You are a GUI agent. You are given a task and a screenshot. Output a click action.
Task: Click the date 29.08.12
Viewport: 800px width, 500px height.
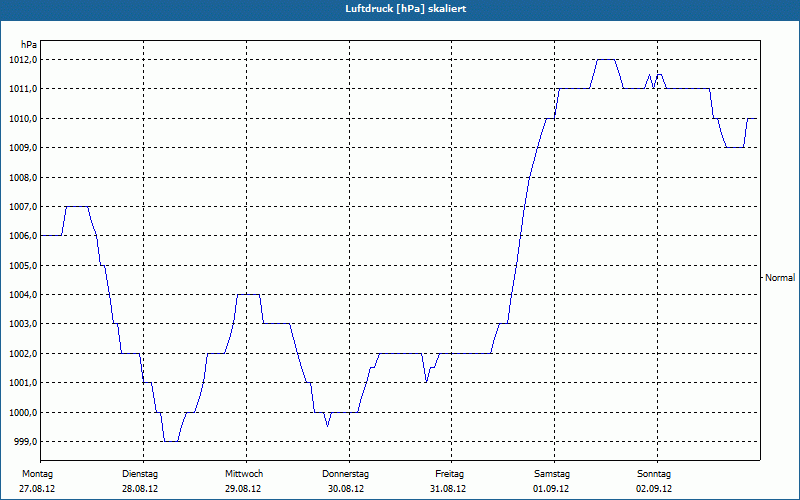pyautogui.click(x=243, y=489)
